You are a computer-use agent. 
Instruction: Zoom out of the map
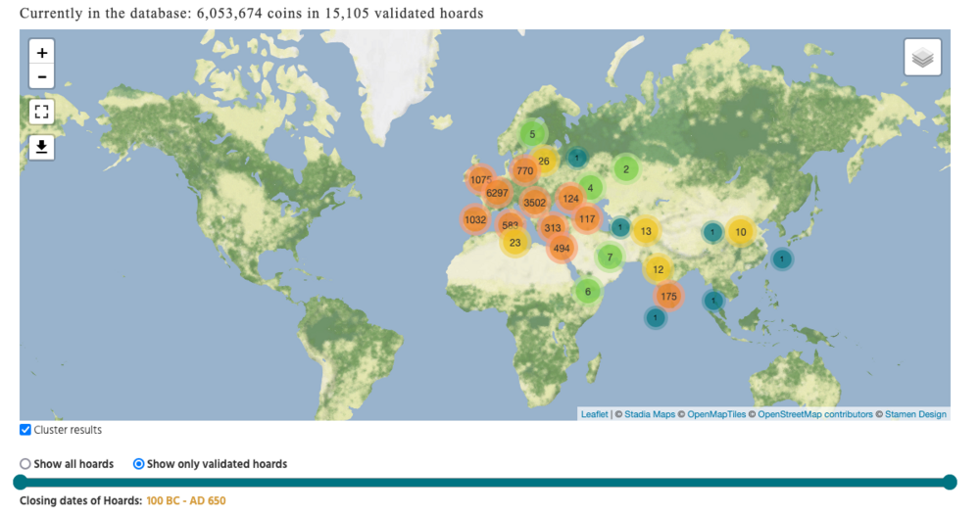pos(42,76)
